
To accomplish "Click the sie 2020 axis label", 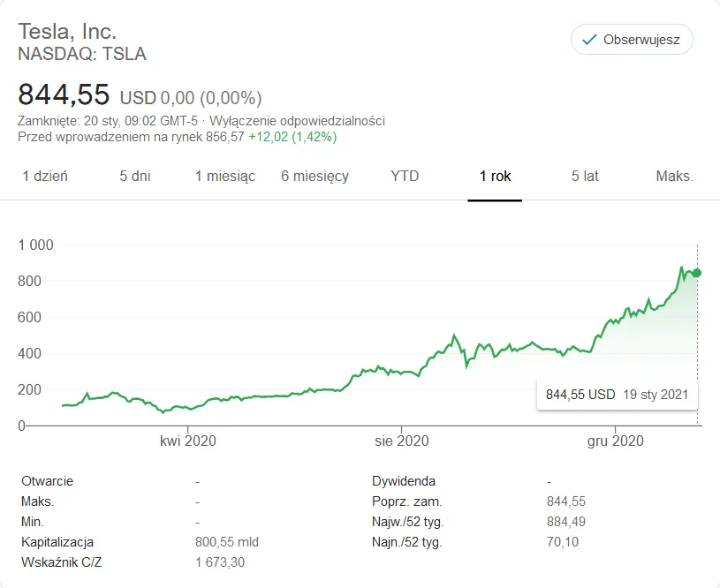I will pos(402,441).
